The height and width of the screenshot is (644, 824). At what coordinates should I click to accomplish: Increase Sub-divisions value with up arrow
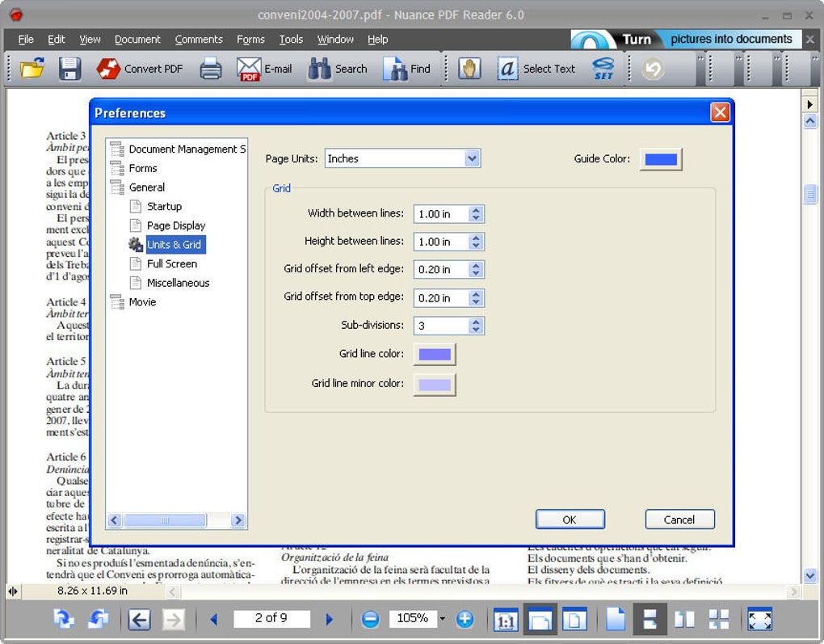point(476,322)
